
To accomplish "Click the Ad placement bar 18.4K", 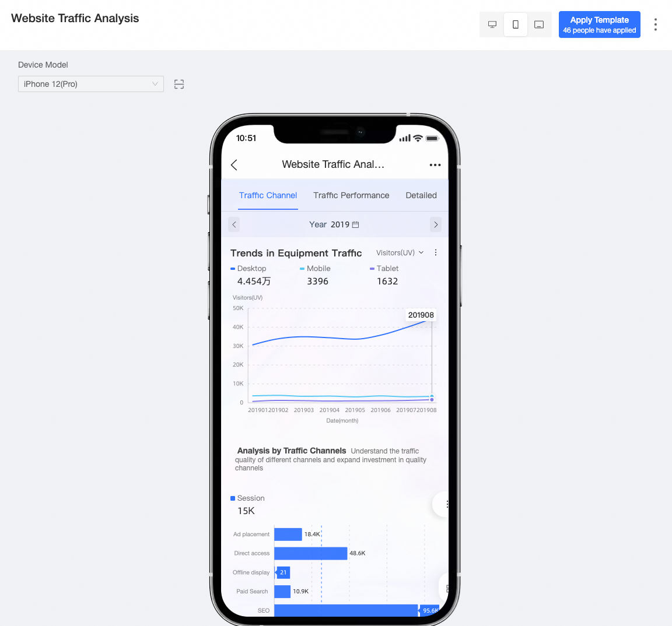I will [x=288, y=534].
